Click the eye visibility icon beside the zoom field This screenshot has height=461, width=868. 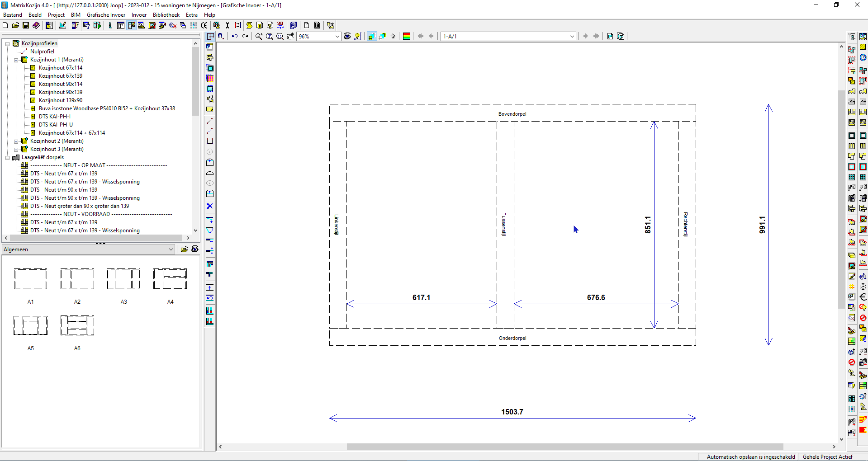tap(347, 36)
